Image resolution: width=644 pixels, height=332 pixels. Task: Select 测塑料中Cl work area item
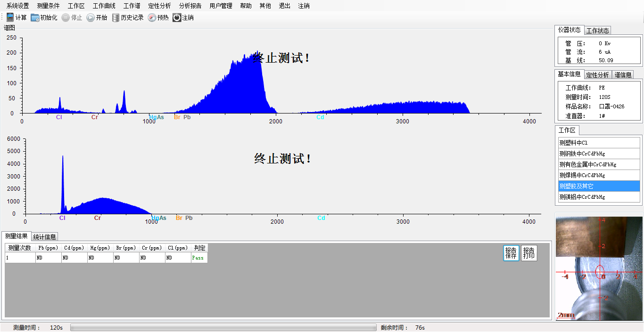click(x=599, y=143)
